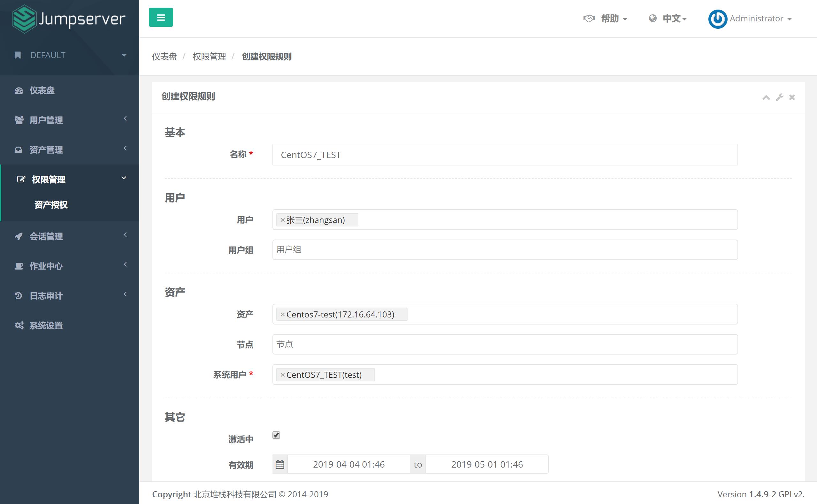Click the 名称 input field
The height and width of the screenshot is (504, 817).
(x=505, y=155)
